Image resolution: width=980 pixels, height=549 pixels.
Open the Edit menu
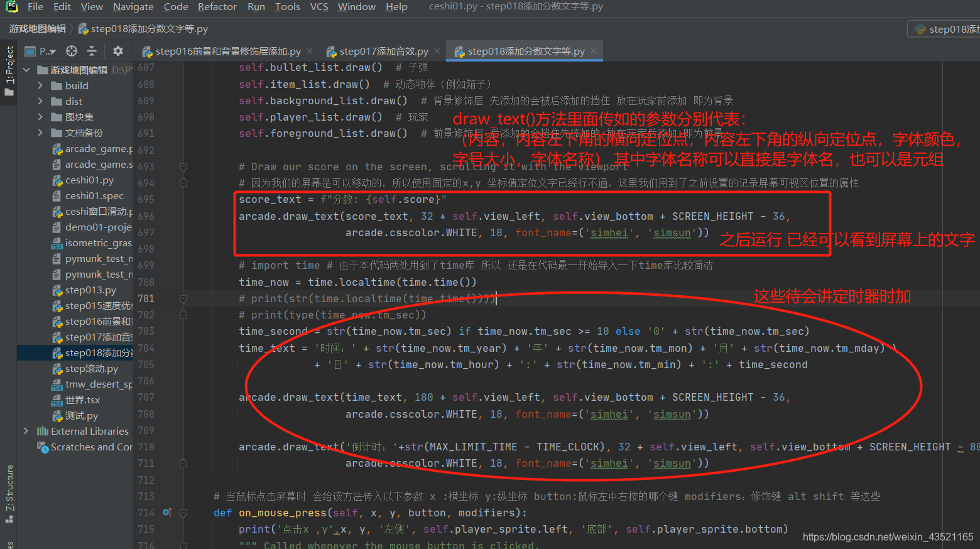click(62, 7)
